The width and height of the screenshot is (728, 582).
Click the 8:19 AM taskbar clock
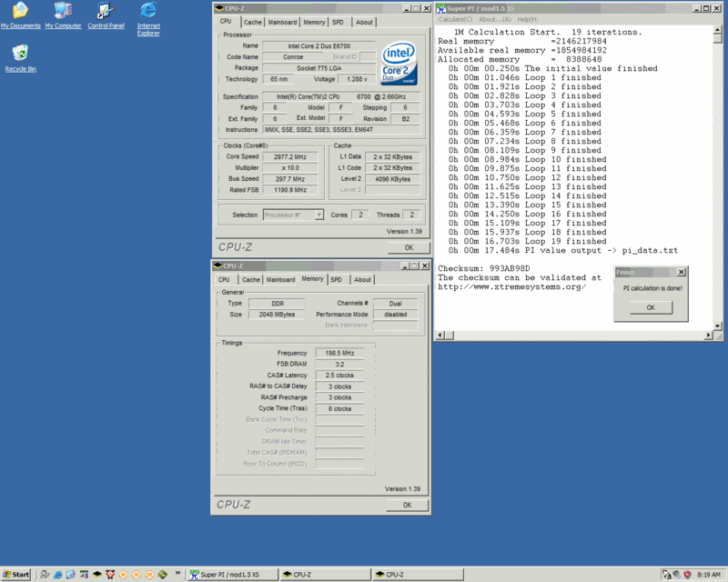tap(709, 575)
